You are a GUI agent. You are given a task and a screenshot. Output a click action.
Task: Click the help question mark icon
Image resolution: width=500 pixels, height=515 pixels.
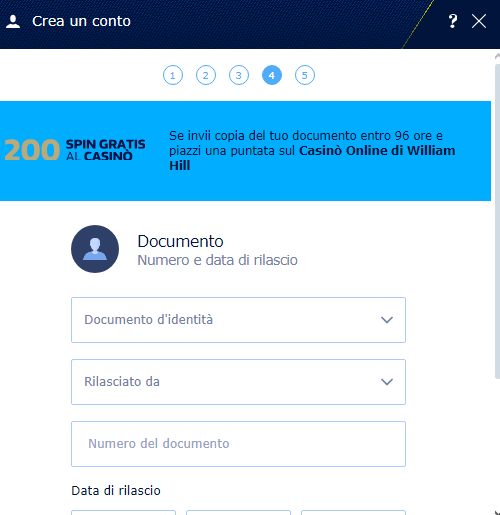coord(453,21)
